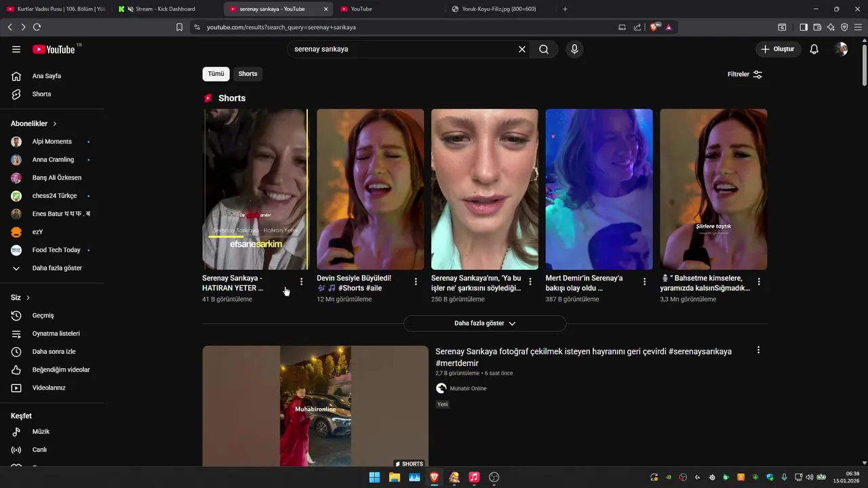Screen dimensions: 868x488
Task: Open Brave Wallet icon in toolbar
Action: pyautogui.click(x=817, y=27)
